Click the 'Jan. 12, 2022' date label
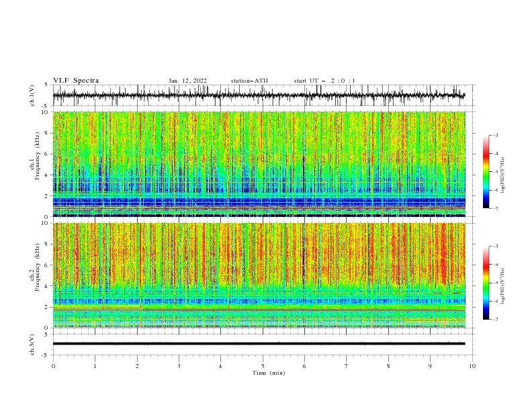The height and width of the screenshot is (411, 532). [x=187, y=81]
